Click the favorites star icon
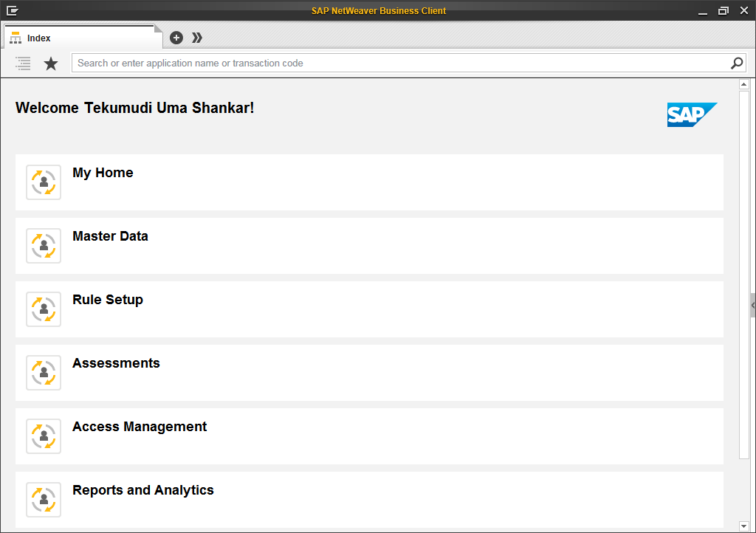Screen dimensions: 756x533 50,63
